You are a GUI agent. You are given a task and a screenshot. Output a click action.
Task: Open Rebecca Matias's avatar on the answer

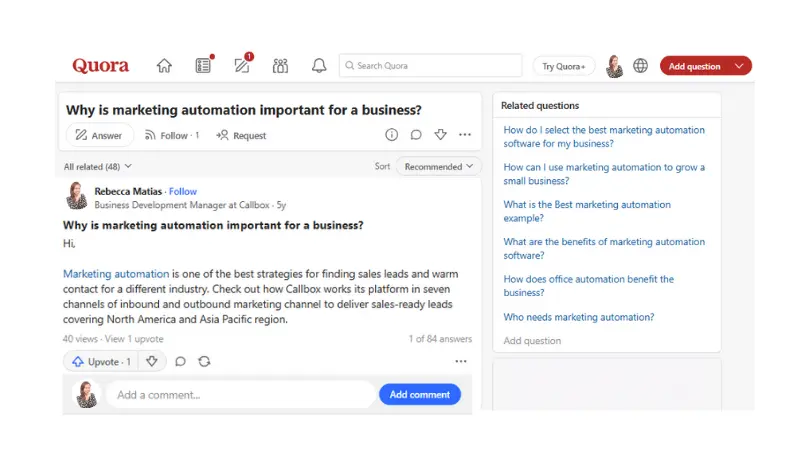(77, 196)
